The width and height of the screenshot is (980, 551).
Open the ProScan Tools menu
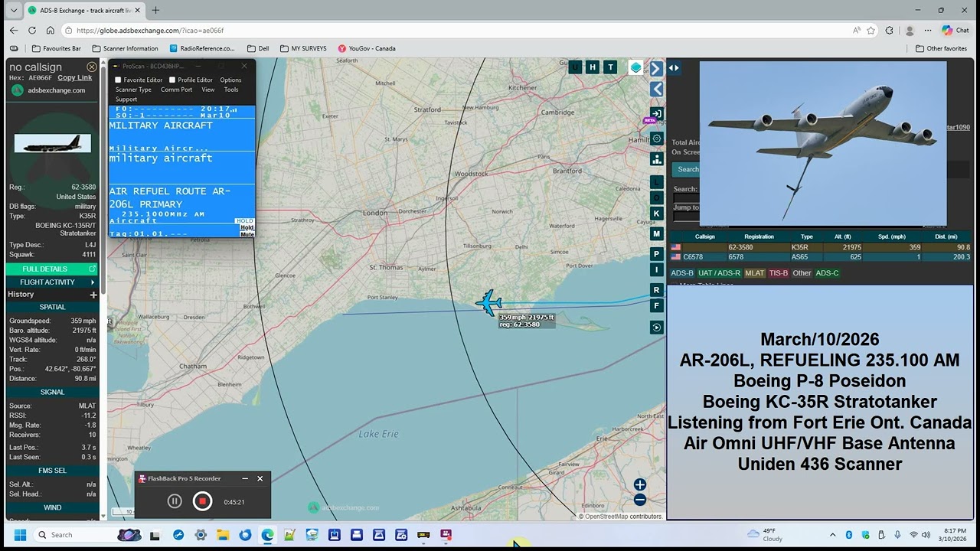click(231, 90)
